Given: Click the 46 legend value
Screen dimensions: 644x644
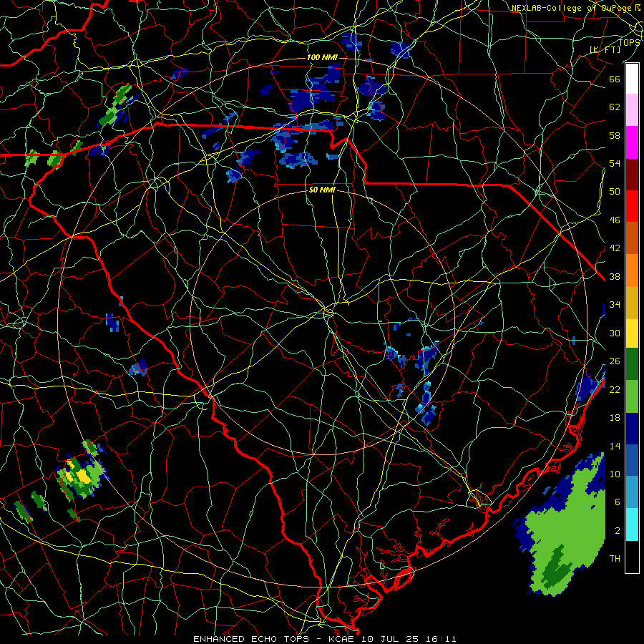Looking at the screenshot, I should pos(615,220).
